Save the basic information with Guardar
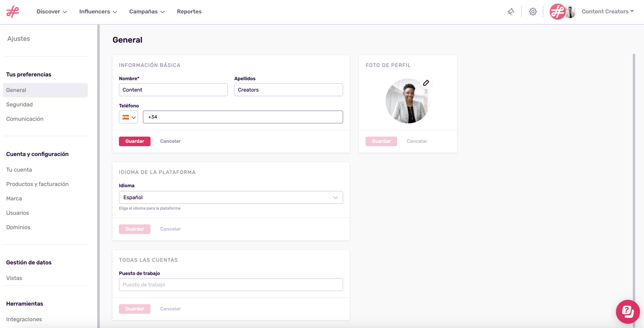 (134, 141)
